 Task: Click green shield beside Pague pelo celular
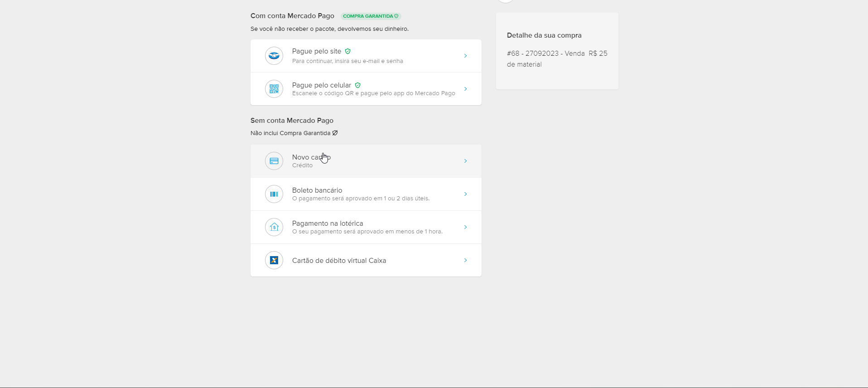point(358,85)
